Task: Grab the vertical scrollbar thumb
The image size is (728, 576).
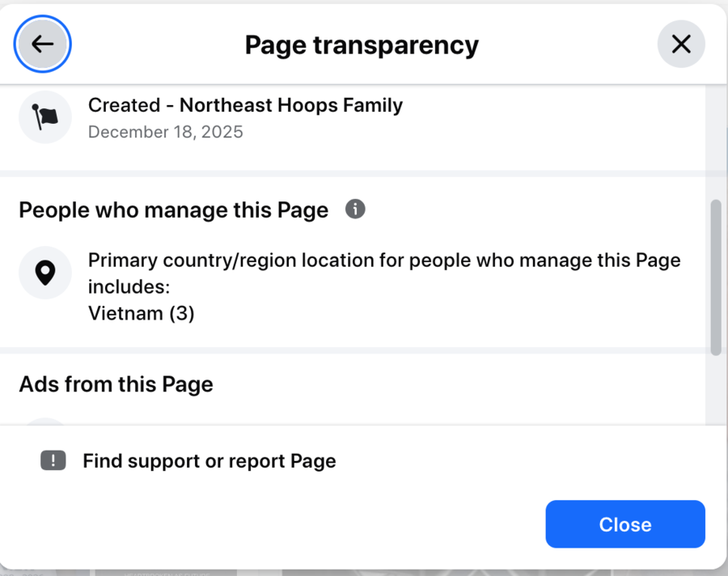Action: tap(715, 277)
